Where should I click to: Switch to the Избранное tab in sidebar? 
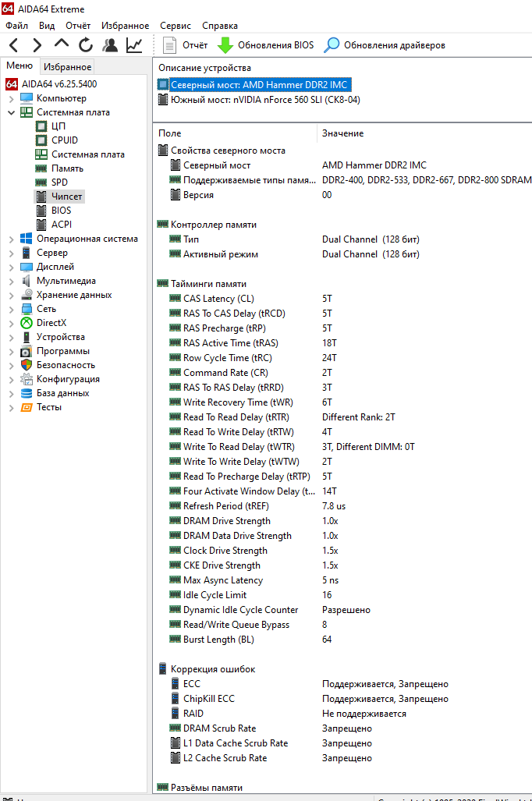click(67, 67)
